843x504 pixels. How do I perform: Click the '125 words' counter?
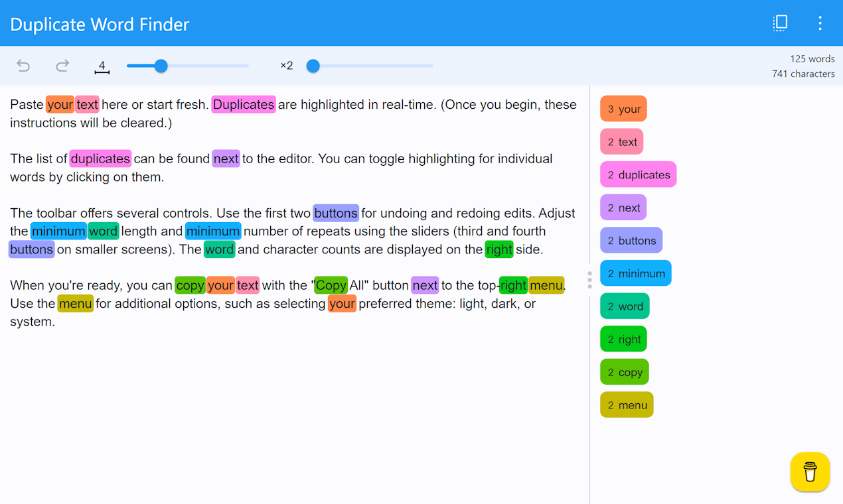click(x=812, y=59)
